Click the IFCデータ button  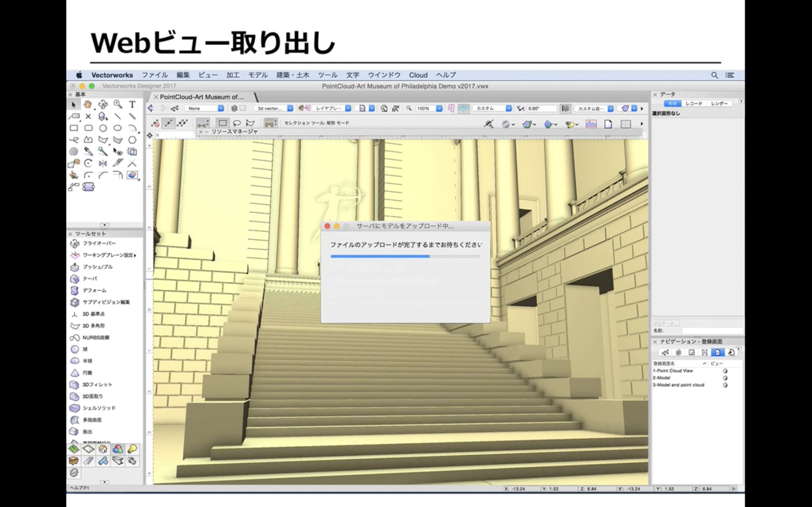666,323
